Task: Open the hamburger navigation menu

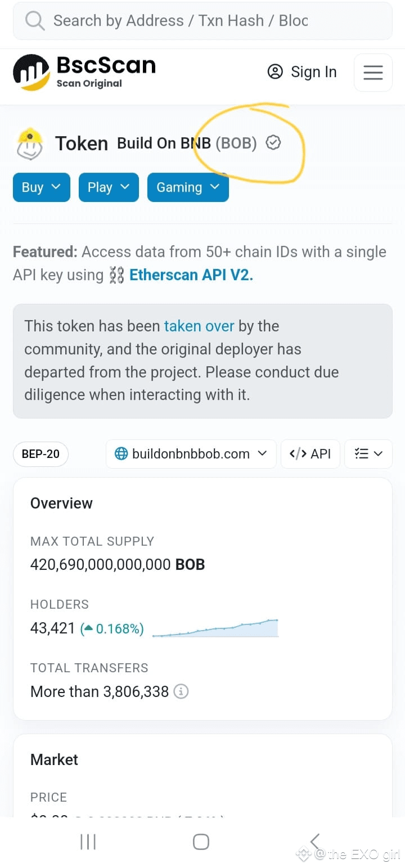Action: coord(373,72)
